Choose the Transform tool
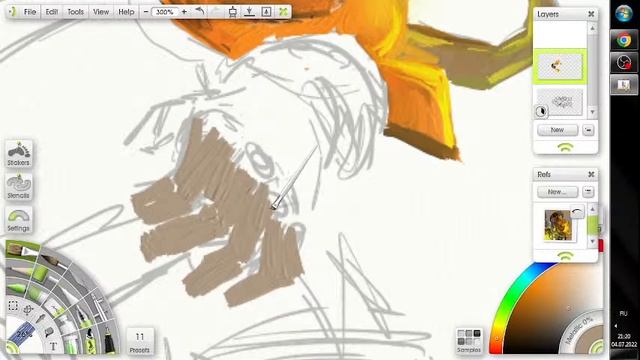Screen dimensions: 640x360 tap(28, 309)
